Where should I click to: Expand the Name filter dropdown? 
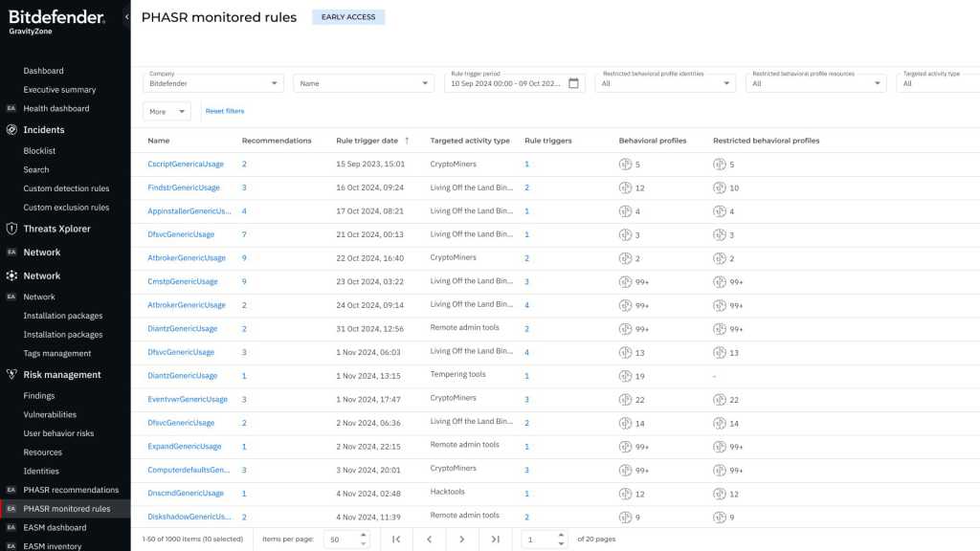pos(364,83)
